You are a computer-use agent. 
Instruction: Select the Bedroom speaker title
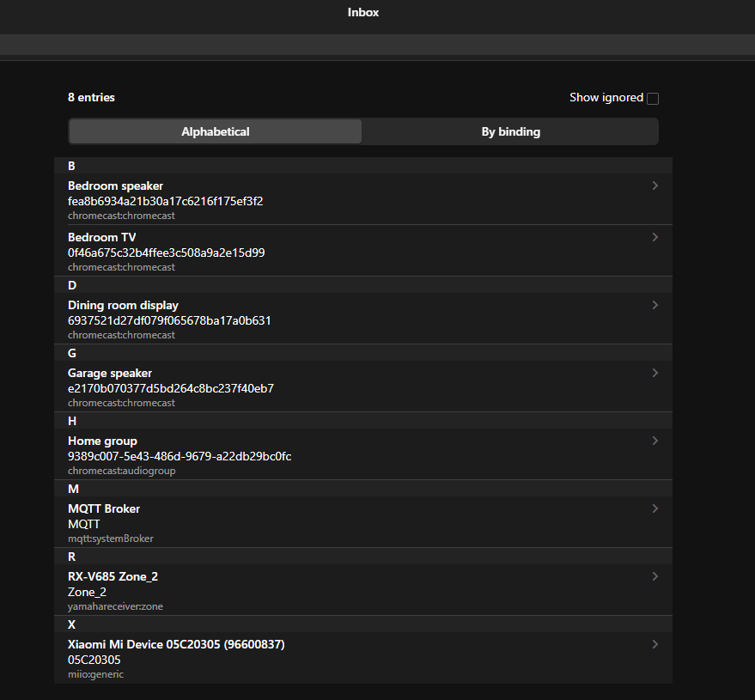pos(115,186)
